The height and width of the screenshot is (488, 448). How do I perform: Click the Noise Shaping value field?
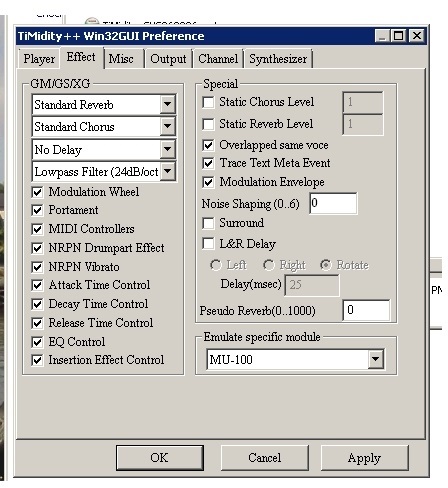click(333, 203)
